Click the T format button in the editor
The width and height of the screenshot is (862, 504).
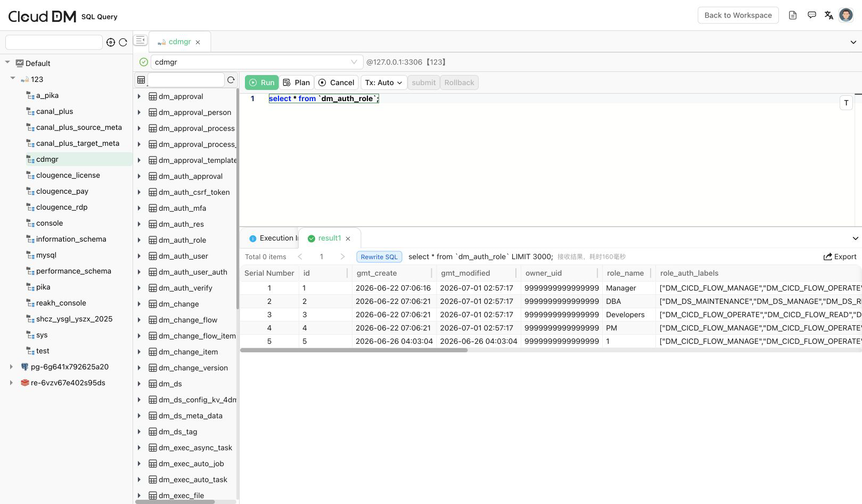tap(846, 103)
